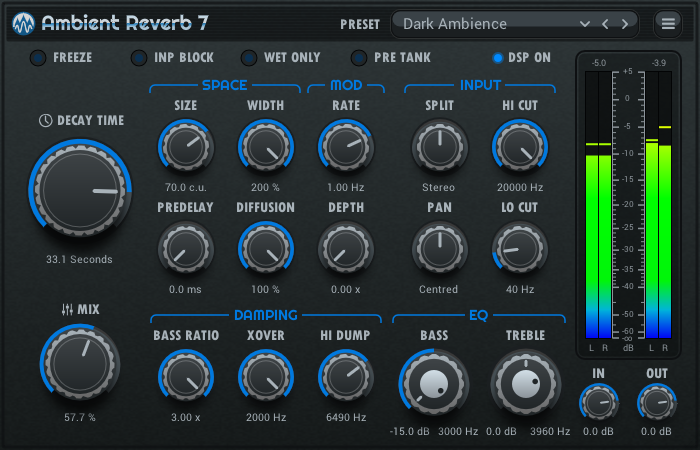Go to the next preset arrow
This screenshot has width=700, height=450.
pos(625,24)
